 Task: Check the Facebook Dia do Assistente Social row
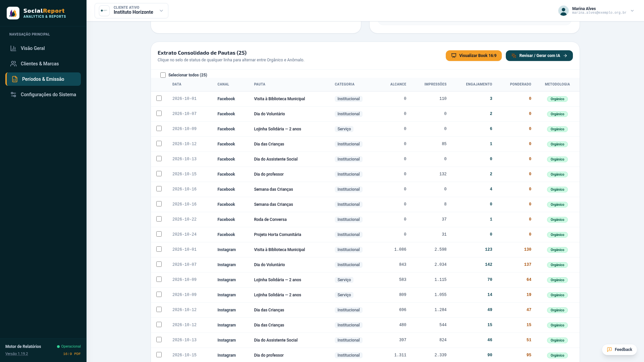pyautogui.click(x=159, y=159)
